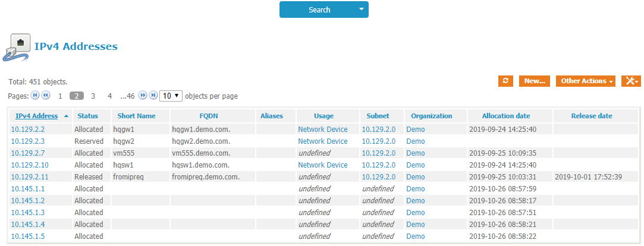Jump to last page of results
Viewport: 644px width, 246px height.
click(153, 96)
